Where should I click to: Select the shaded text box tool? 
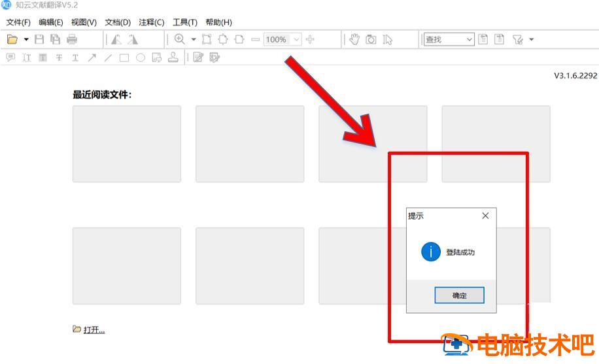pos(43,58)
